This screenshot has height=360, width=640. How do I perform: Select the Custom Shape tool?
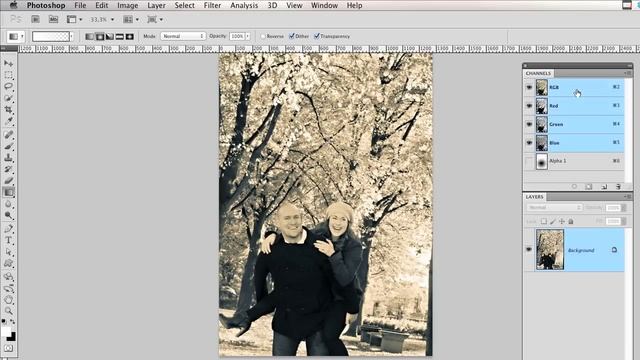point(9,263)
